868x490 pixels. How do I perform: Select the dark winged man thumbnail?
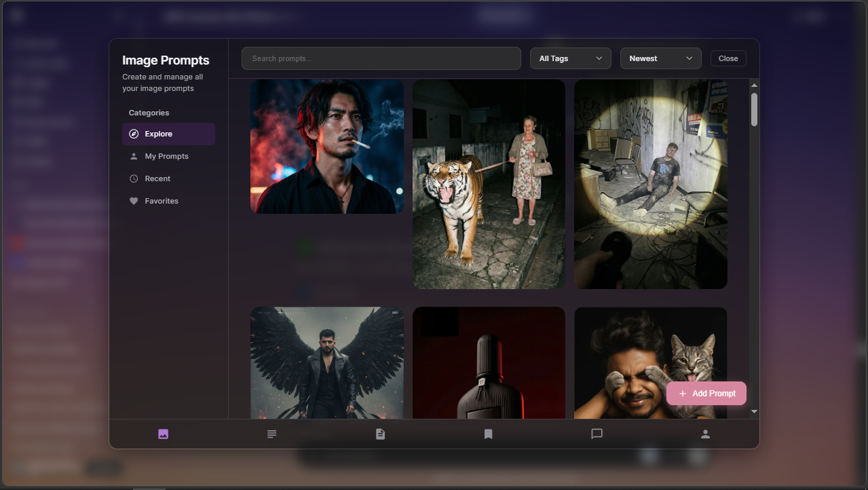pos(327,362)
